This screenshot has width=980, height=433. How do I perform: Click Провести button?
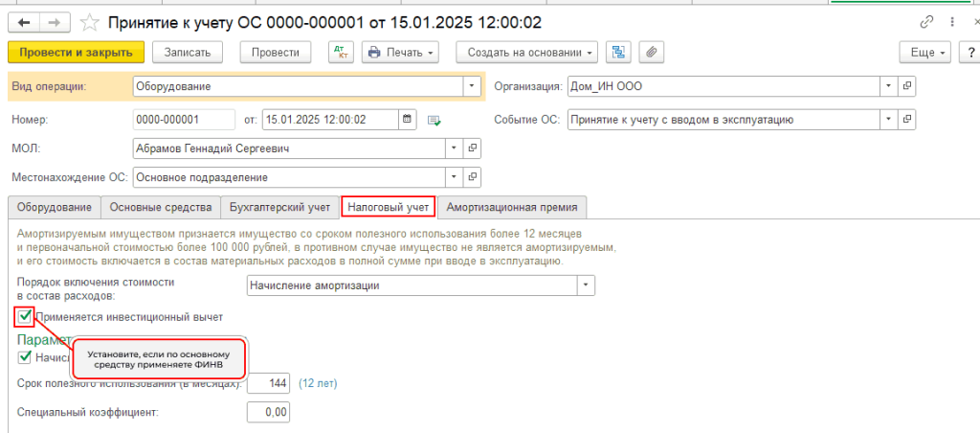276,53
